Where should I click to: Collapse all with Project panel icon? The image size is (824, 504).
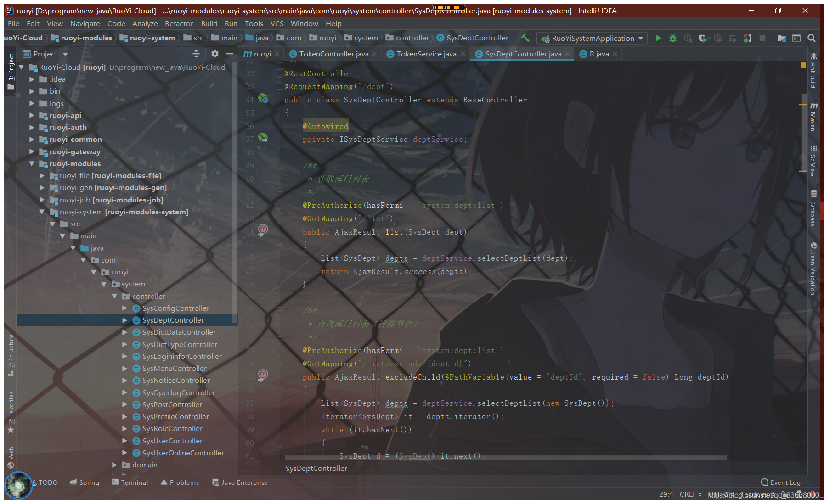coord(196,54)
